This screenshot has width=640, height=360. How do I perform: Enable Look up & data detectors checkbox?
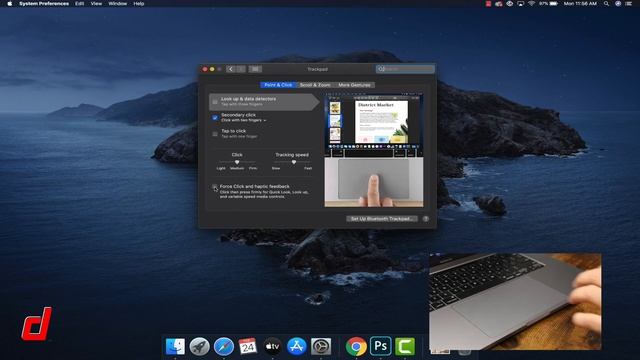click(x=215, y=101)
